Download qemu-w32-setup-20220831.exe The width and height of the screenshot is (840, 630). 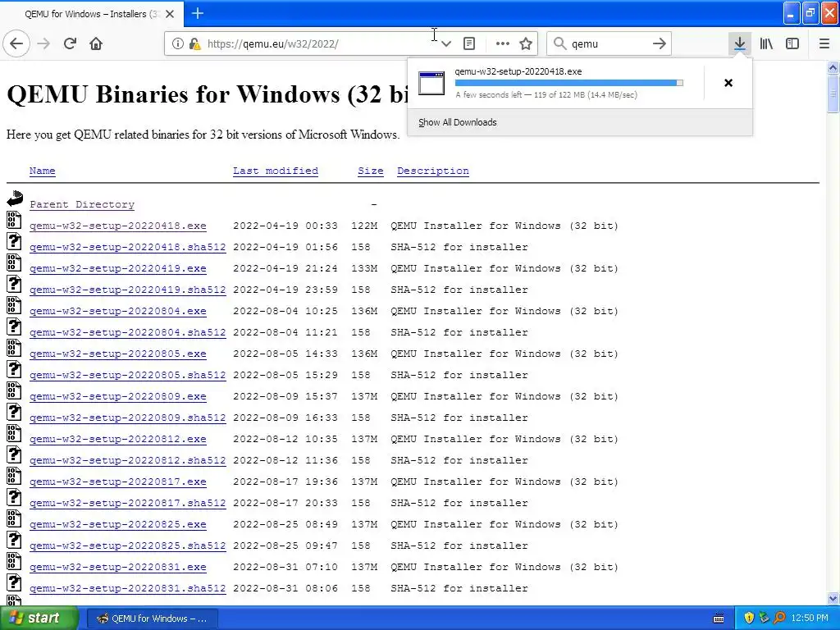(118, 568)
